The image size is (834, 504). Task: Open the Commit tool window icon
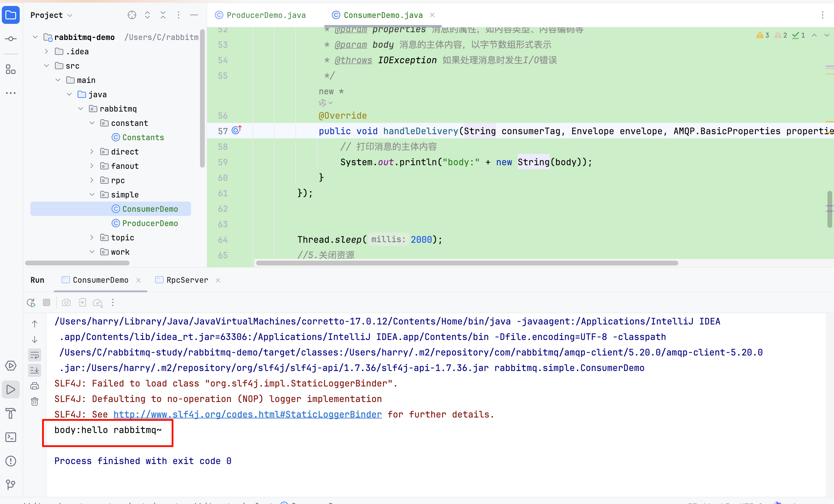coord(10,39)
